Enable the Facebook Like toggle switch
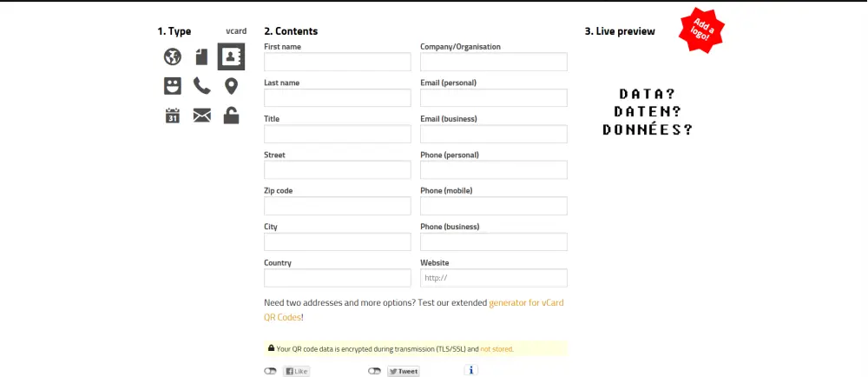This screenshot has height=377, width=868. tap(270, 371)
